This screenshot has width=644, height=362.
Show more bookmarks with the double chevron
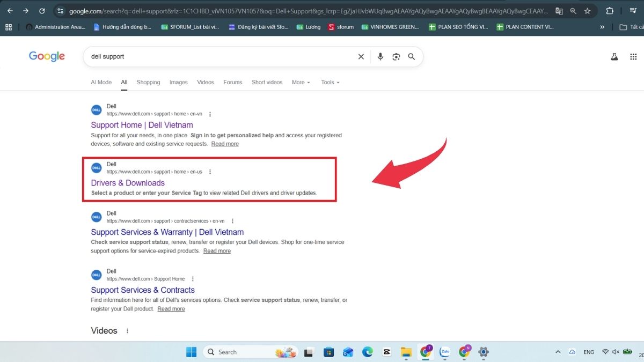point(602,27)
